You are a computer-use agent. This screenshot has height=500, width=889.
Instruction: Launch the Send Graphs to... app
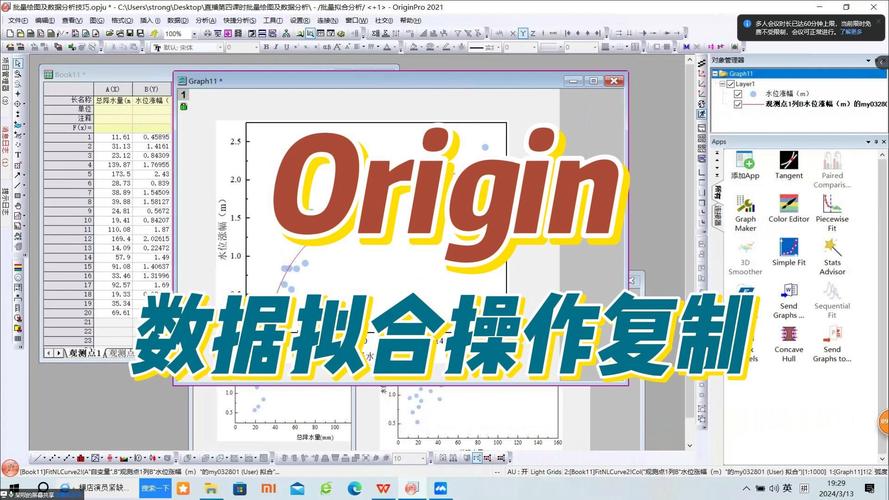[x=832, y=344]
